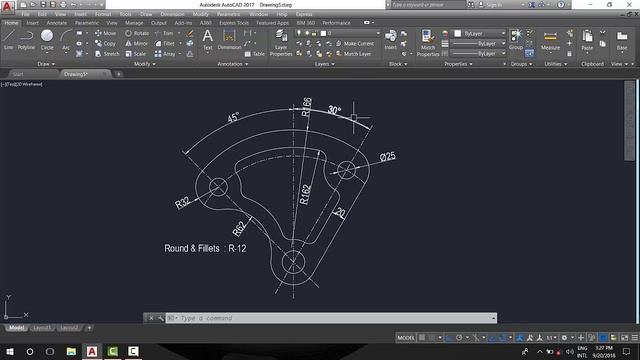
Task: Activate the Scale modify tool
Action: coord(136,53)
